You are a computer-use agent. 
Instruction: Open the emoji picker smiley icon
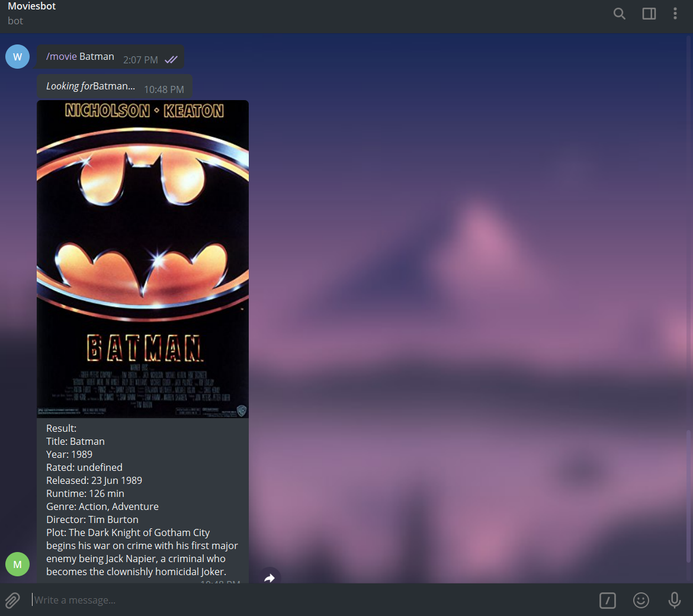tap(641, 600)
